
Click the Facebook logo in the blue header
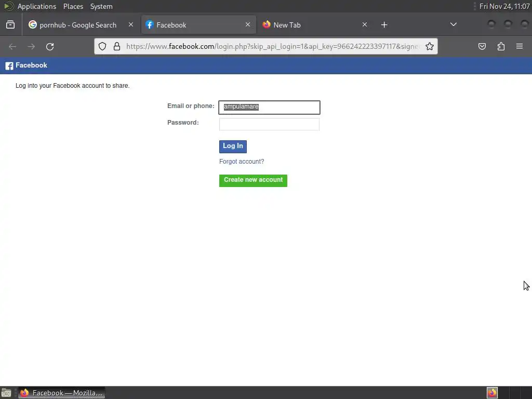(x=9, y=66)
